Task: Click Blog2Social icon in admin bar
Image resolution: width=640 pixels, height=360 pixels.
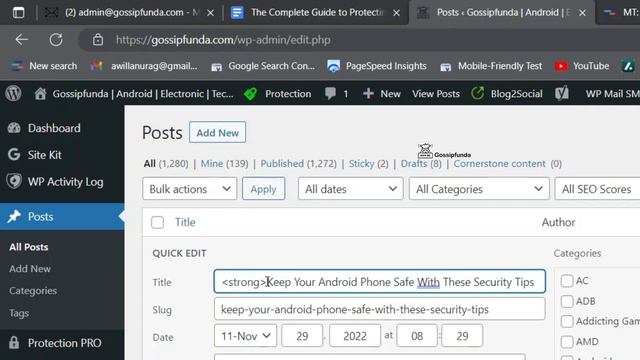Action: [x=477, y=93]
